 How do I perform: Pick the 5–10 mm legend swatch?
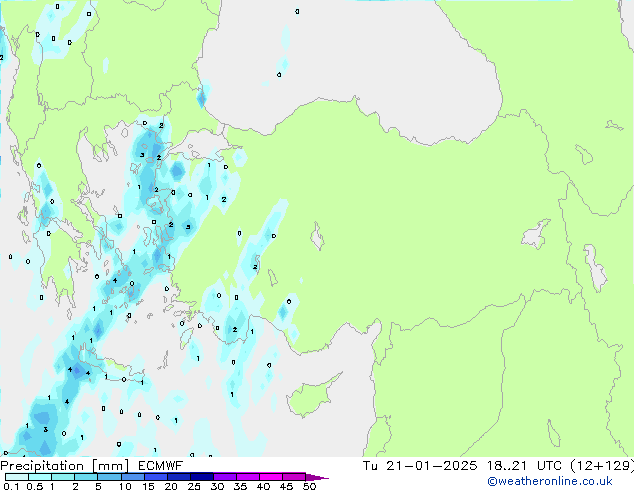coord(109,477)
